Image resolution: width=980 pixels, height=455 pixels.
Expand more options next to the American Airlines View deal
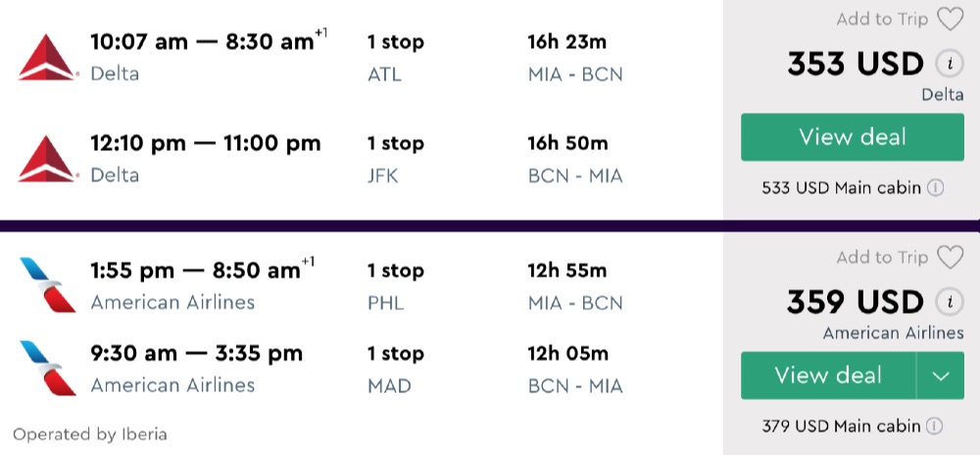941,376
